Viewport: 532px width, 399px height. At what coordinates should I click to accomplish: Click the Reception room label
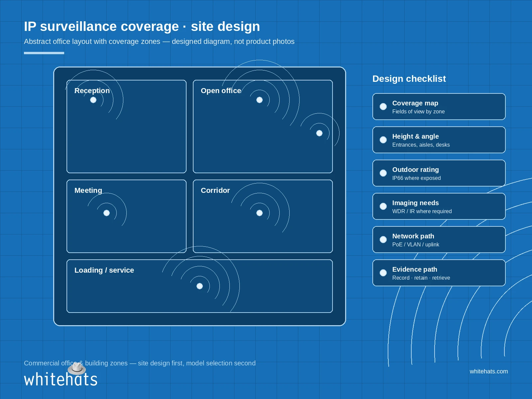click(92, 90)
